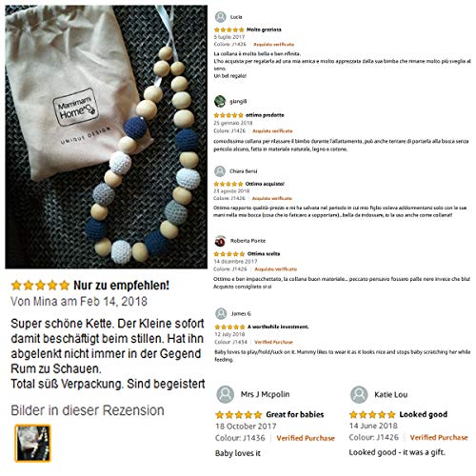Select Katie Lou's profile avatar
Viewport: 476px width, 476px height.
tap(359, 394)
